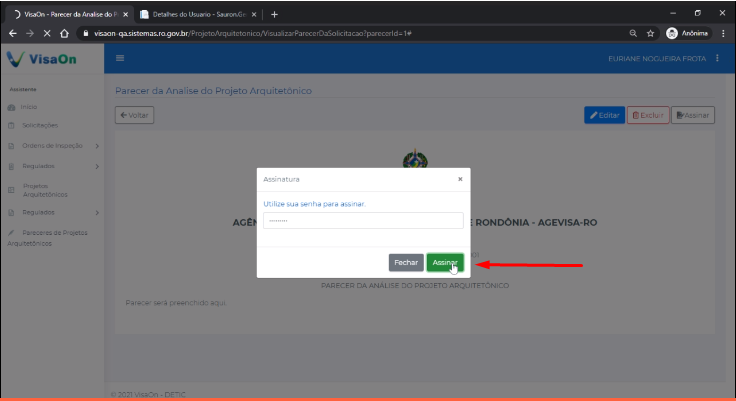Screen dimensions: 736x401
Task: Go back in browser history
Action: (13, 33)
